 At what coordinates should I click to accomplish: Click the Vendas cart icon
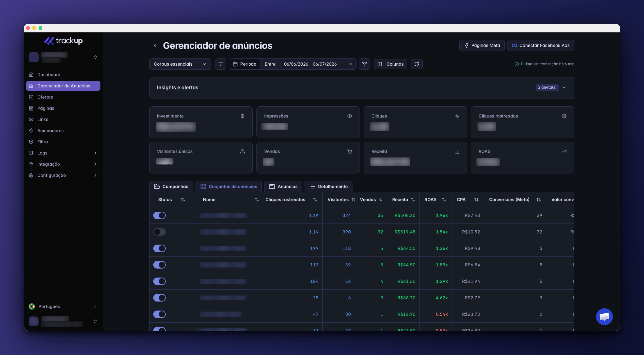349,151
